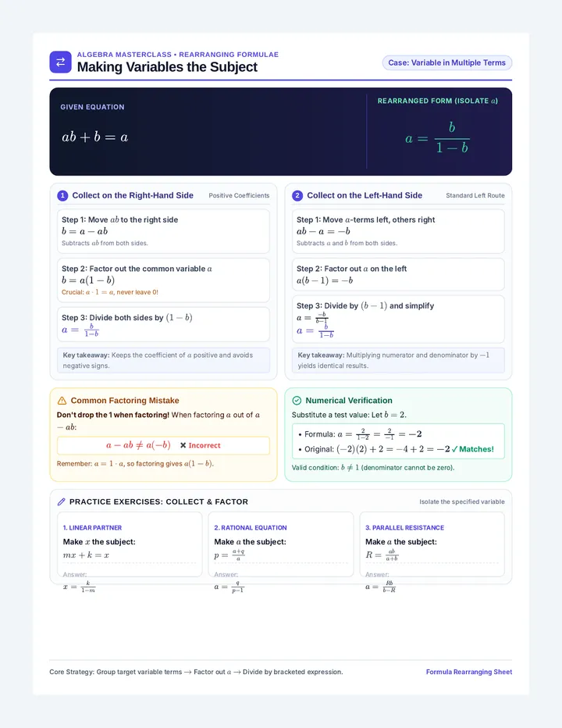Screen dimensions: 562x728
Task: Click the left-route Key takeaway box
Action: tap(398, 360)
